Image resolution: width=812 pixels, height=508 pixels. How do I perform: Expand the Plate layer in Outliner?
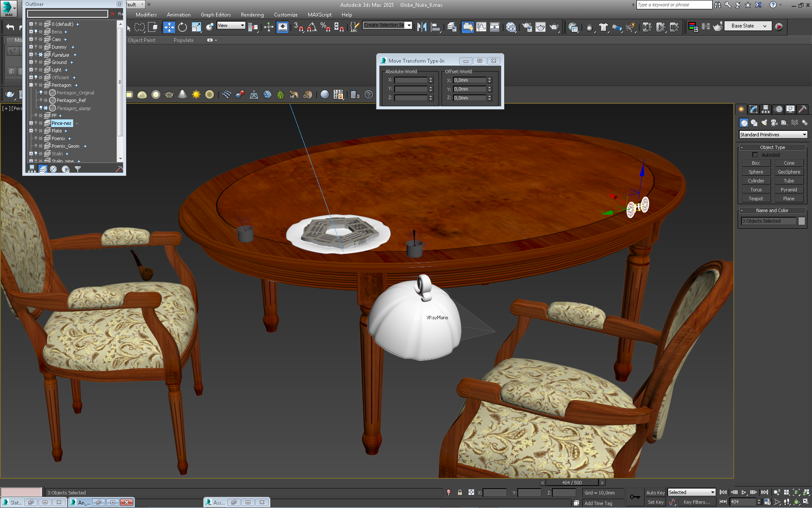[x=31, y=131]
